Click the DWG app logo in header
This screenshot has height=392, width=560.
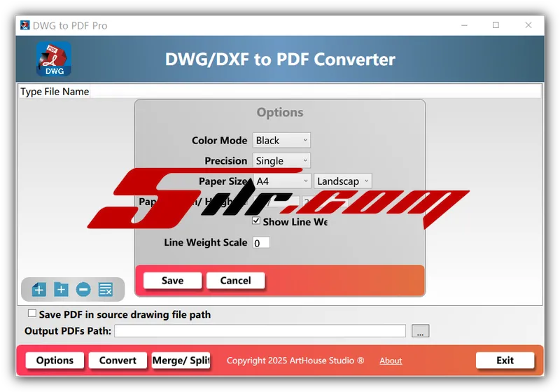pyautogui.click(x=54, y=59)
